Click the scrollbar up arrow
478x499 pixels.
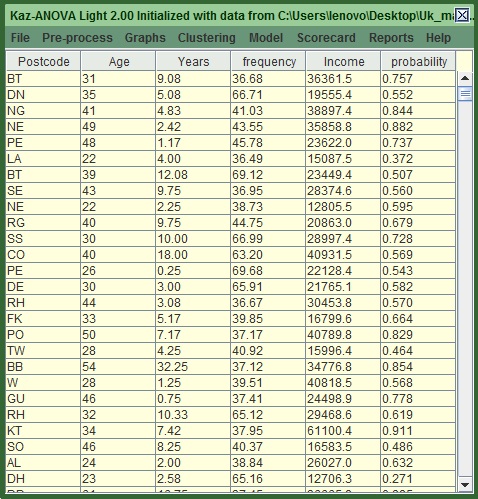[465, 78]
